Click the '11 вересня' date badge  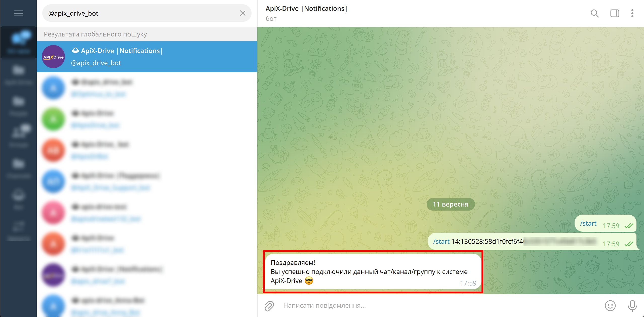451,204
